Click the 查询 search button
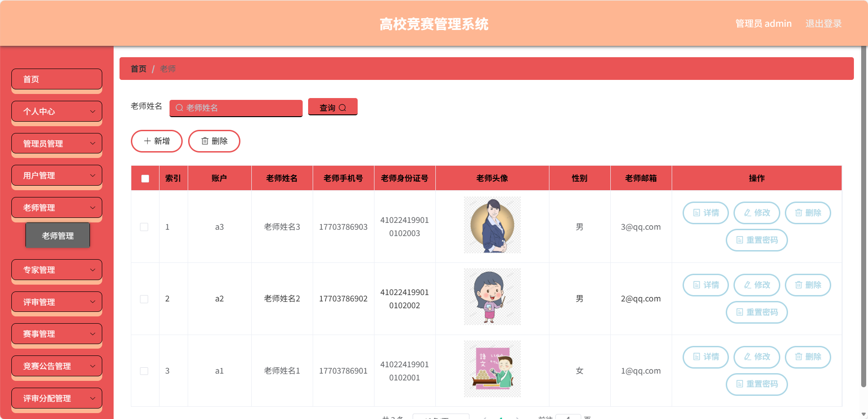This screenshot has height=419, width=868. pyautogui.click(x=333, y=107)
